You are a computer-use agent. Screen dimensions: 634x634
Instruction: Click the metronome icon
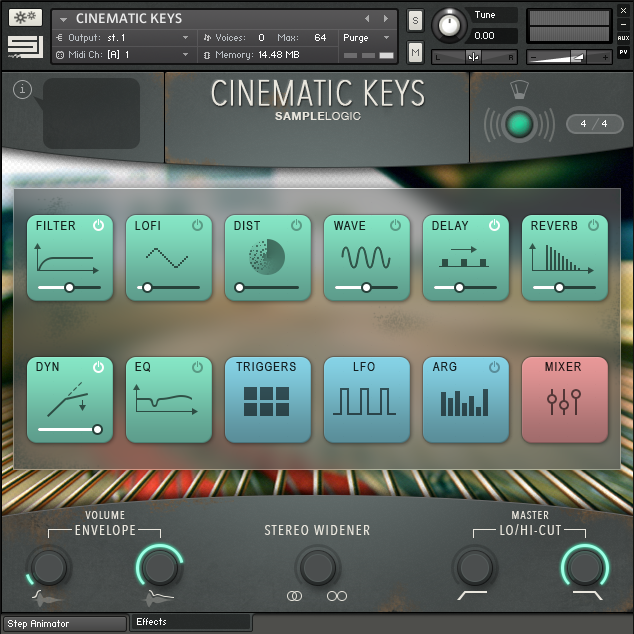click(519, 90)
